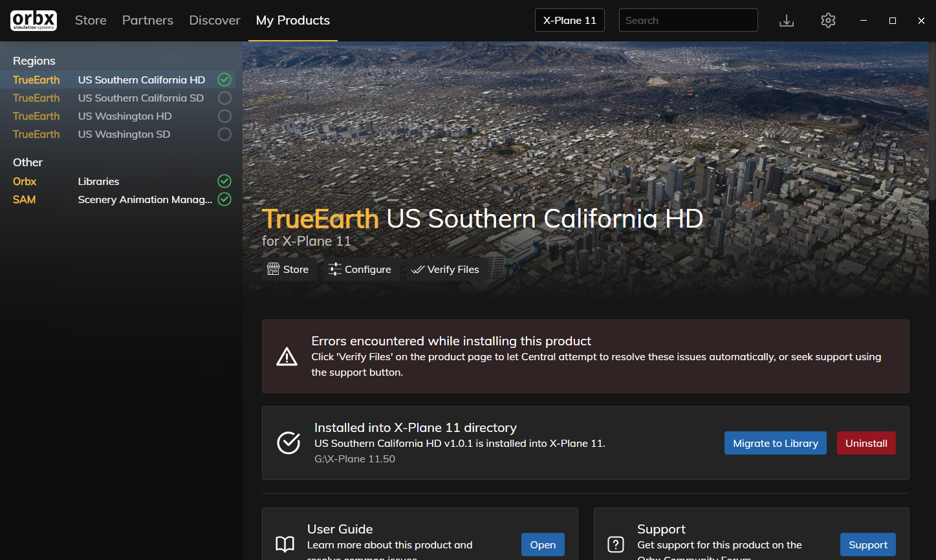The width and height of the screenshot is (936, 560).
Task: Click the Other section heading
Action: (x=28, y=162)
